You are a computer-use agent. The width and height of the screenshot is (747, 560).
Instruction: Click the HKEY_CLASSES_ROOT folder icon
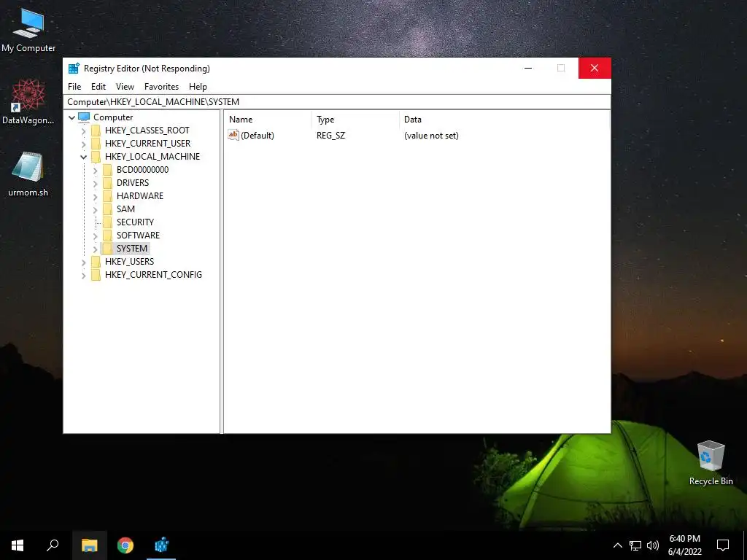(x=96, y=131)
